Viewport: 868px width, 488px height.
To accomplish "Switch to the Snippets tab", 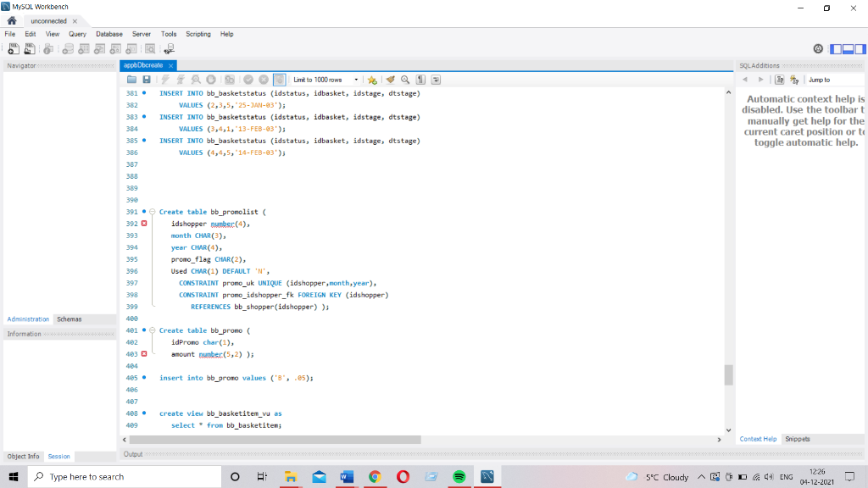I will [798, 439].
